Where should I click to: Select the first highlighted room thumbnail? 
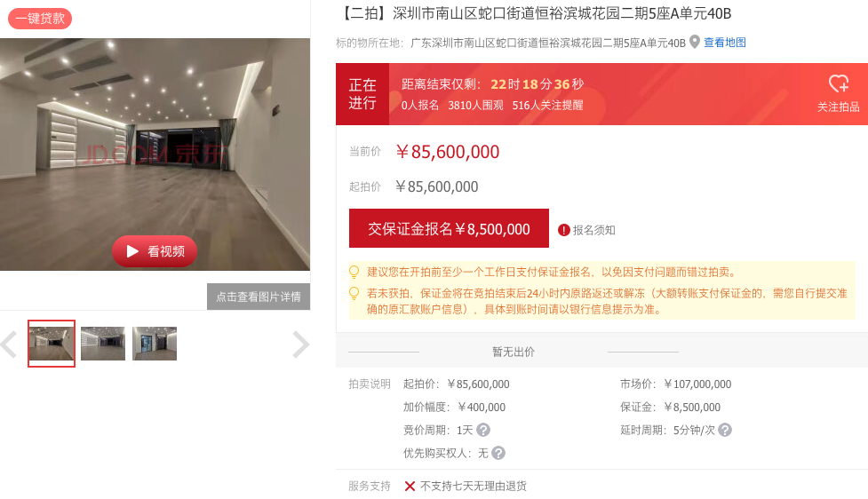[52, 344]
